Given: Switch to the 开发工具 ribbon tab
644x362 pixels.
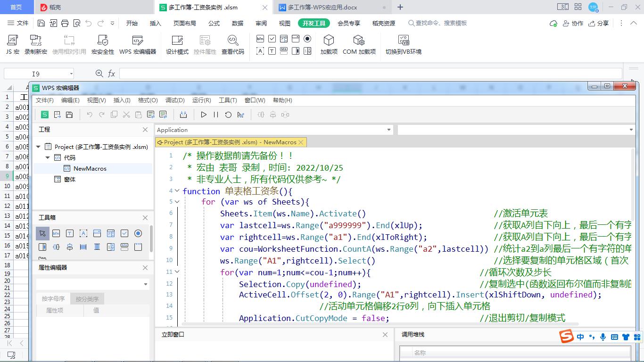Looking at the screenshot, I should 314,23.
